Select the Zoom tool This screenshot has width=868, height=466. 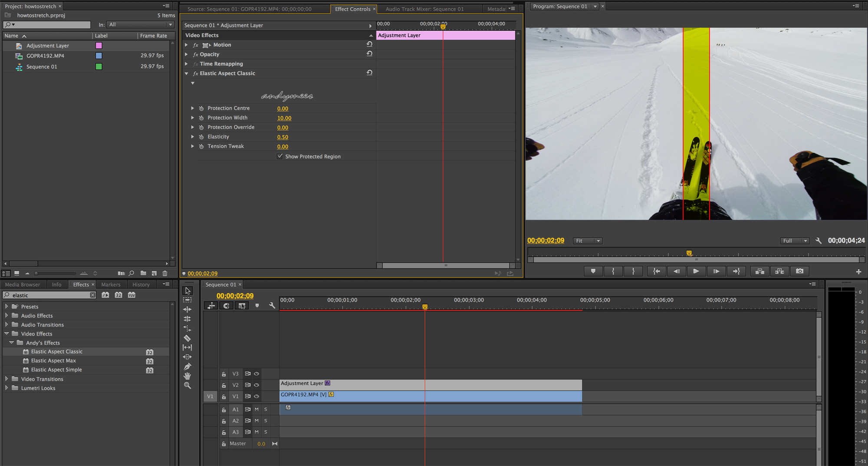point(187,386)
